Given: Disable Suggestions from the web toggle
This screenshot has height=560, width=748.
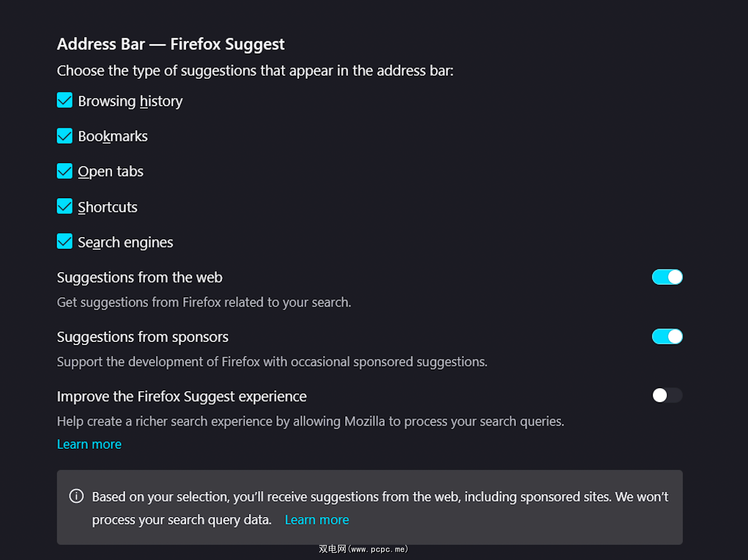Looking at the screenshot, I should pyautogui.click(x=667, y=277).
